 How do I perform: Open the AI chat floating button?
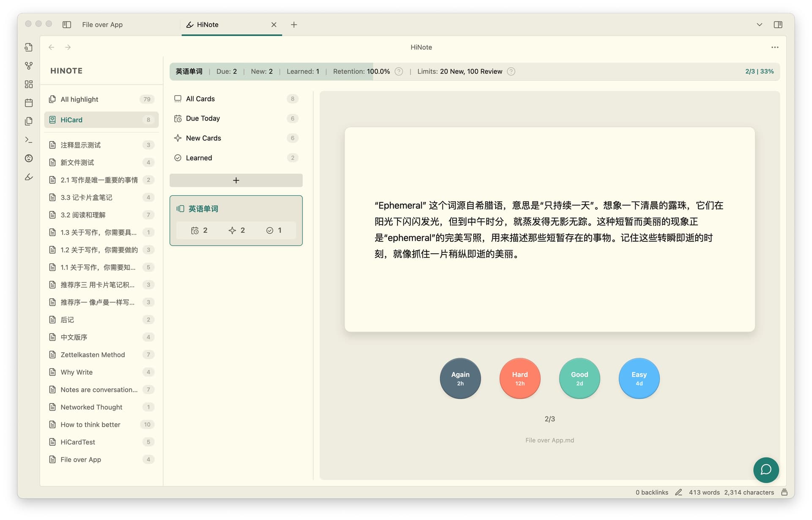pyautogui.click(x=766, y=470)
